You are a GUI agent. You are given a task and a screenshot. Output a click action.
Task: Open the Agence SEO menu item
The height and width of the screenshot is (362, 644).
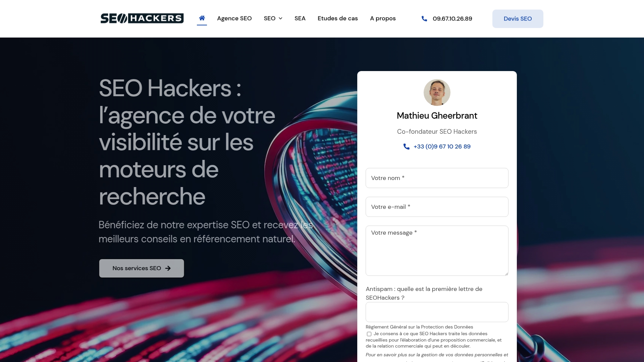pyautogui.click(x=234, y=18)
